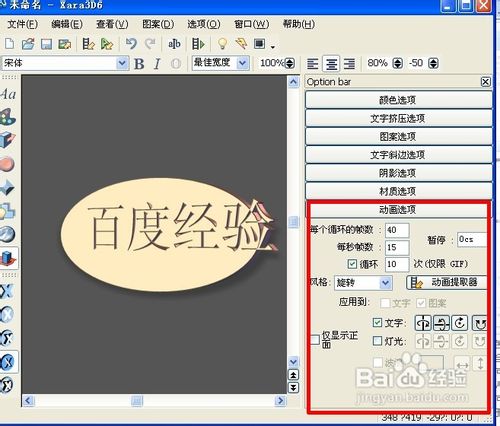
Task: Open the color palette tool in the sidebar
Action: (8, 117)
